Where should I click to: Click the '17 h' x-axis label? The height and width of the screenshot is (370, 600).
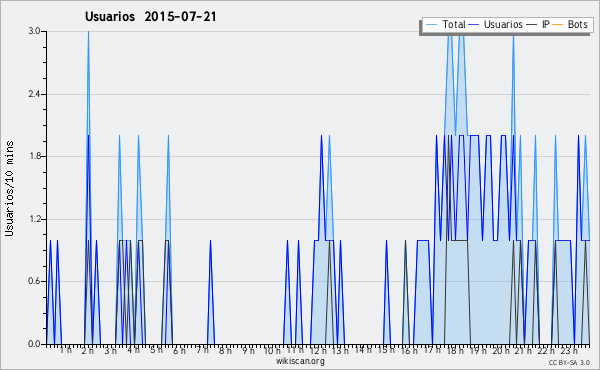[x=432, y=350]
